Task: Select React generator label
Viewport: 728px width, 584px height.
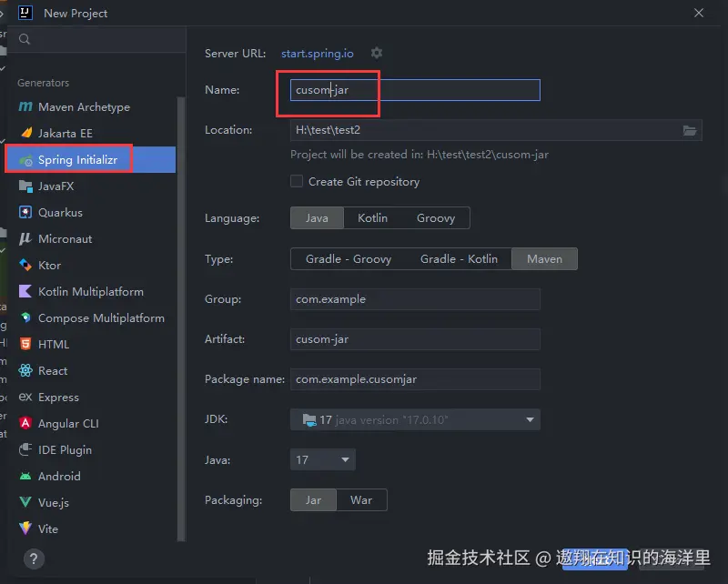Action: click(x=53, y=371)
